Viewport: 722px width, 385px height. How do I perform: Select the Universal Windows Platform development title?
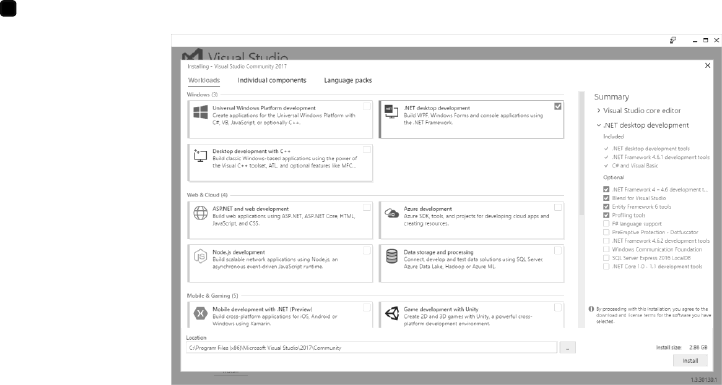point(264,108)
